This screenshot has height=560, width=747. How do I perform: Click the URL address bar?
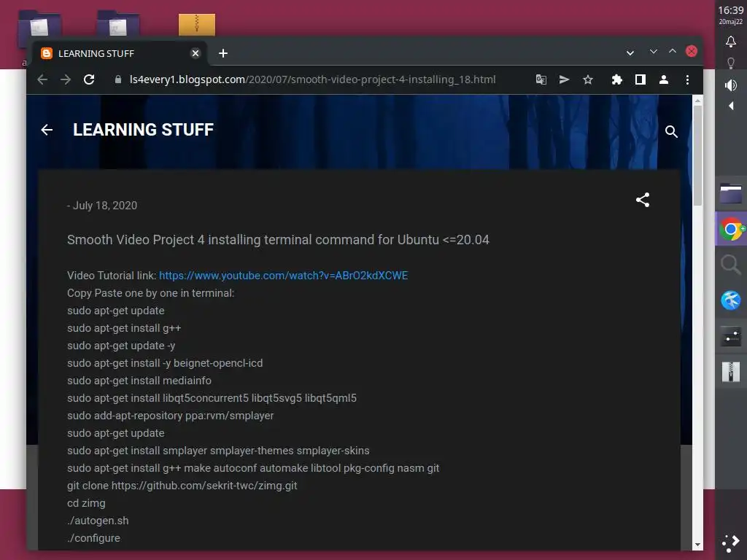pyautogui.click(x=312, y=79)
